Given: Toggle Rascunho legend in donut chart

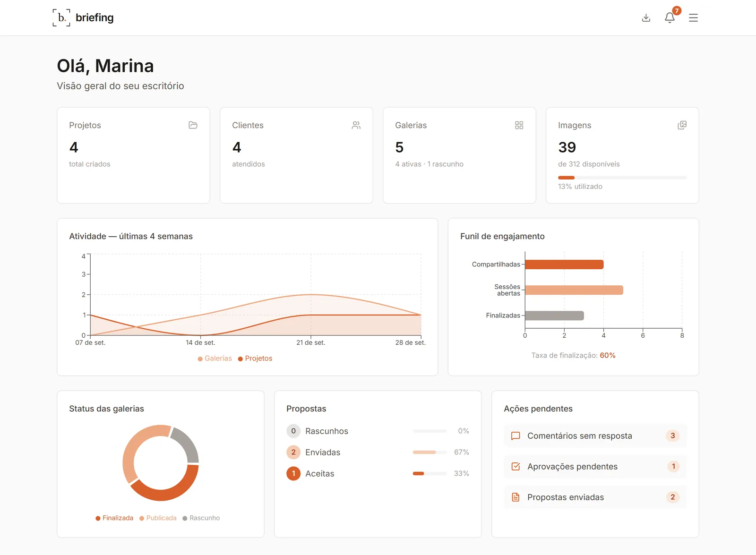Looking at the screenshot, I should tap(201, 518).
